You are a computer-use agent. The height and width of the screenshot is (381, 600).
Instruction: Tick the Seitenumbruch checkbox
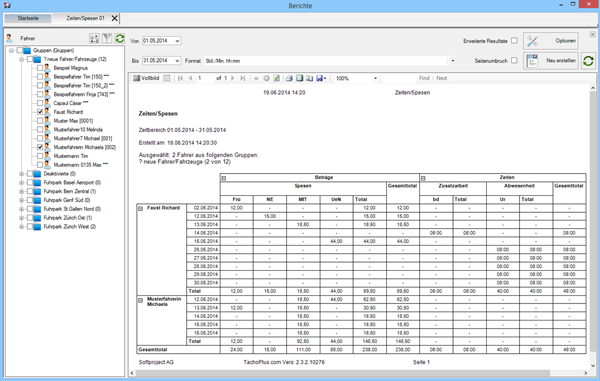(x=514, y=60)
